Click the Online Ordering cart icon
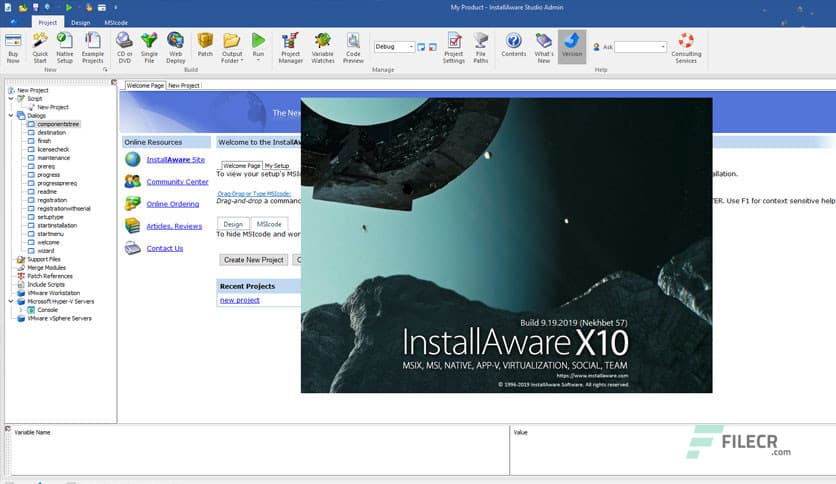This screenshot has height=484, width=836. [133, 204]
